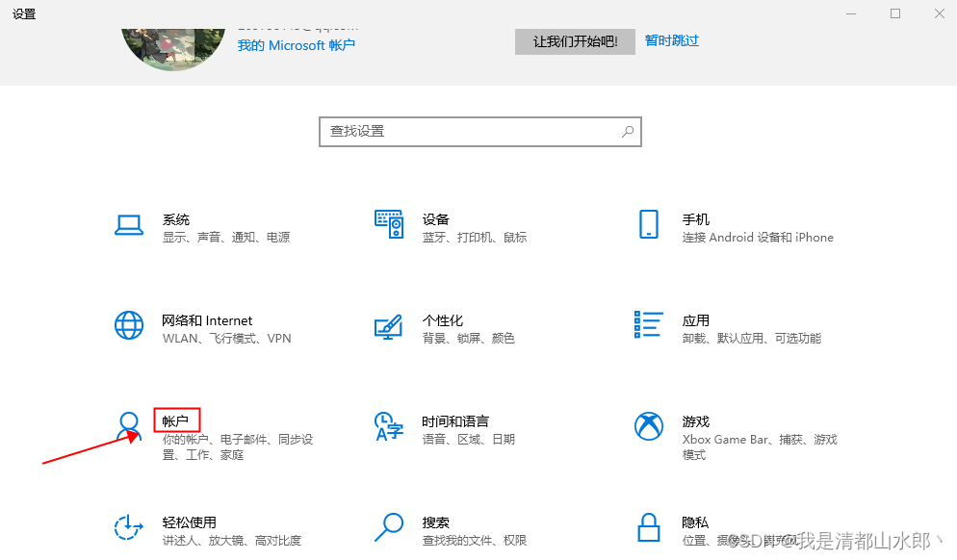Screen dimensions: 957x560
Task: Click the 暂时跳过 link
Action: [672, 40]
